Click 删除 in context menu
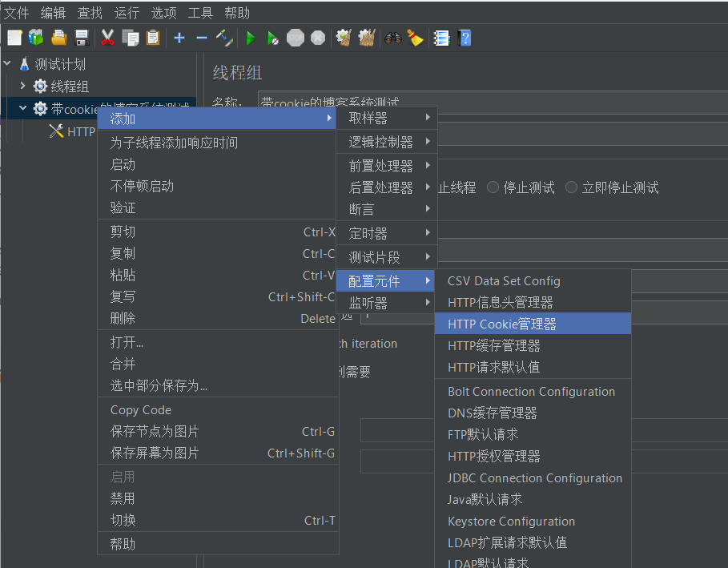This screenshot has height=568, width=728. coord(218,318)
